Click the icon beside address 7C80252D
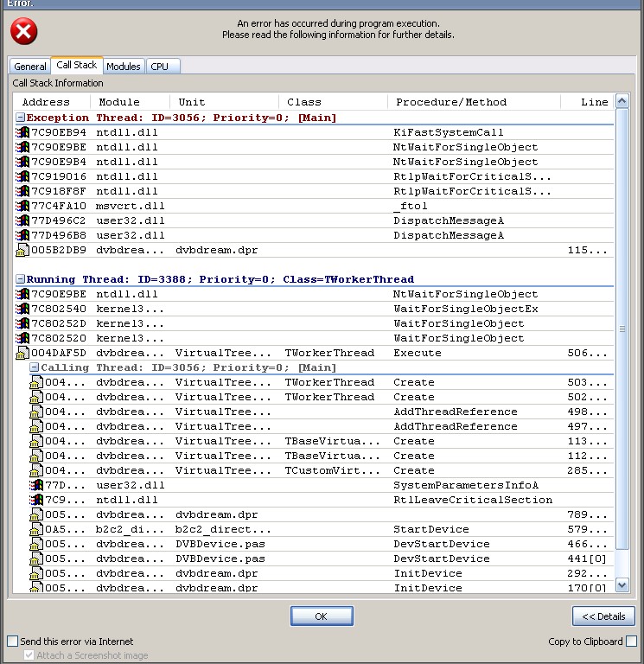The height and width of the screenshot is (664, 644). [x=22, y=324]
